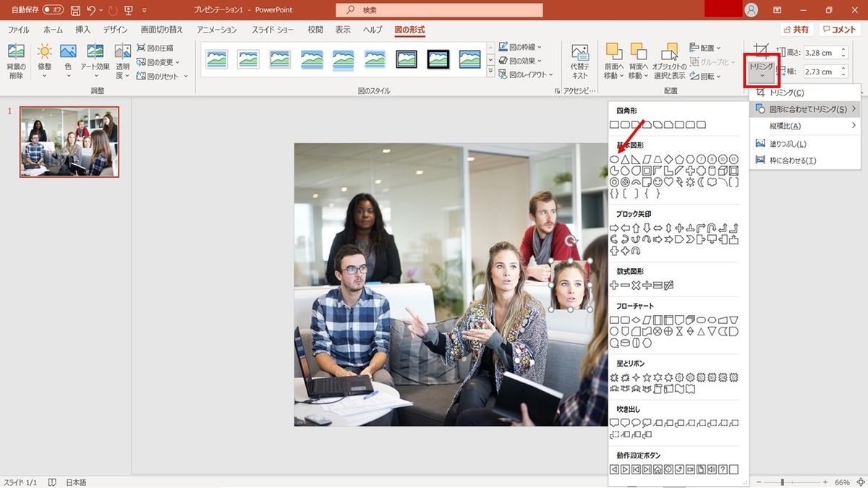Expand 図の枠線 picture border dropdown
This screenshot has height=488, width=868.
pyautogui.click(x=520, y=48)
